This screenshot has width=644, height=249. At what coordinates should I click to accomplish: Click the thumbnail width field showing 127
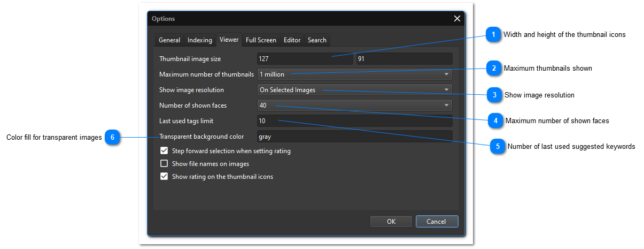305,59
